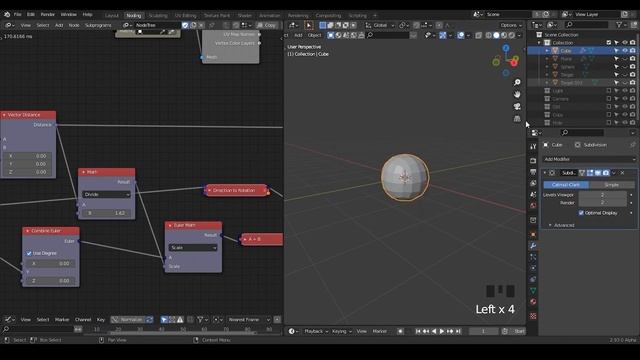Open the Material properties tab
Viewport: 640px width, 360px height.
(x=533, y=302)
